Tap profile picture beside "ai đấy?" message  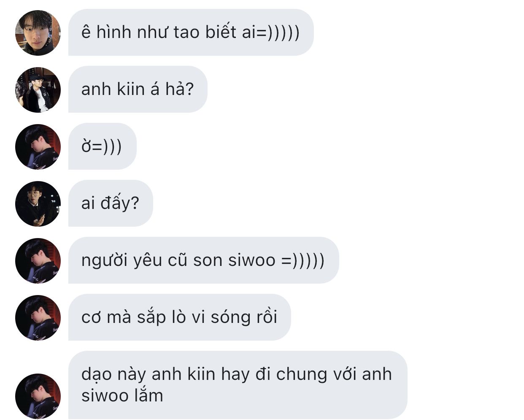click(38, 204)
